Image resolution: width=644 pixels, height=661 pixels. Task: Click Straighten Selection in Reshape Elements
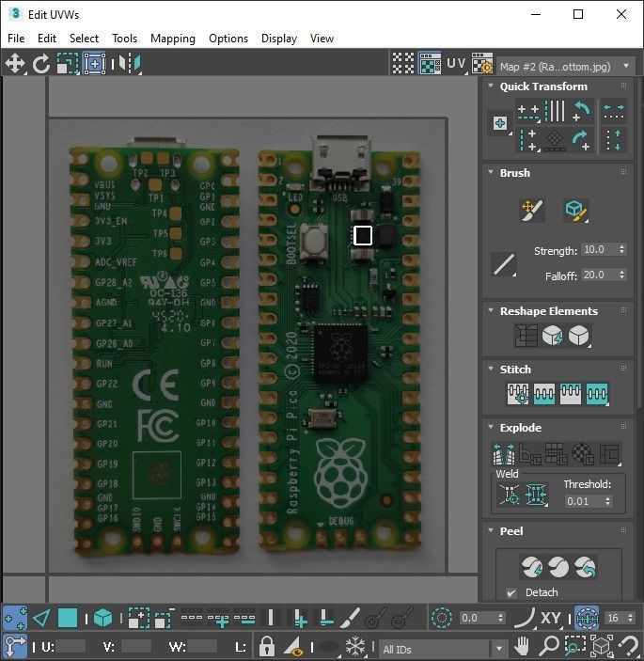click(526, 336)
